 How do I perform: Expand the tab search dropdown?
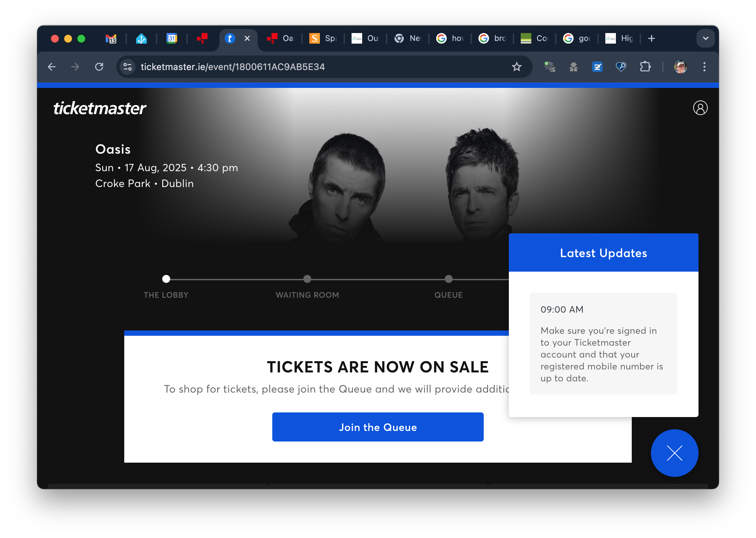point(706,38)
